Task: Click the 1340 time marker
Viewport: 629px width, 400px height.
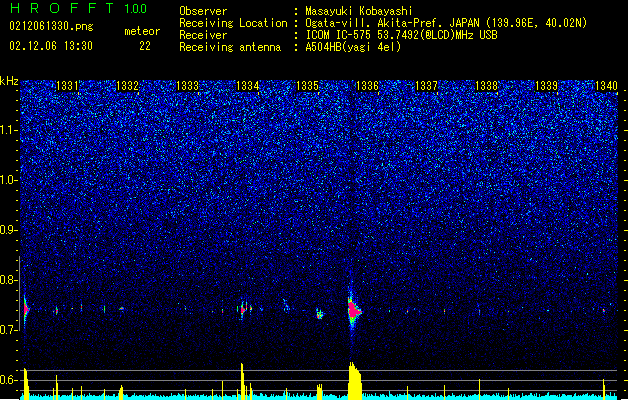Action: point(607,85)
